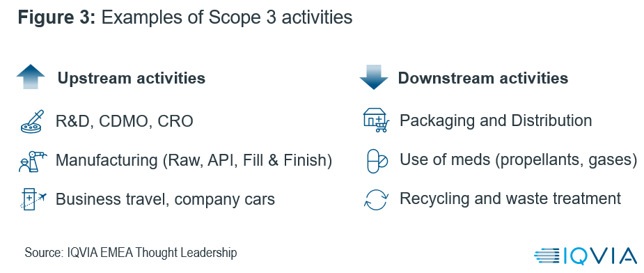Click Recycling and waste treatment text
This screenshot has height=273, width=644.
(510, 198)
